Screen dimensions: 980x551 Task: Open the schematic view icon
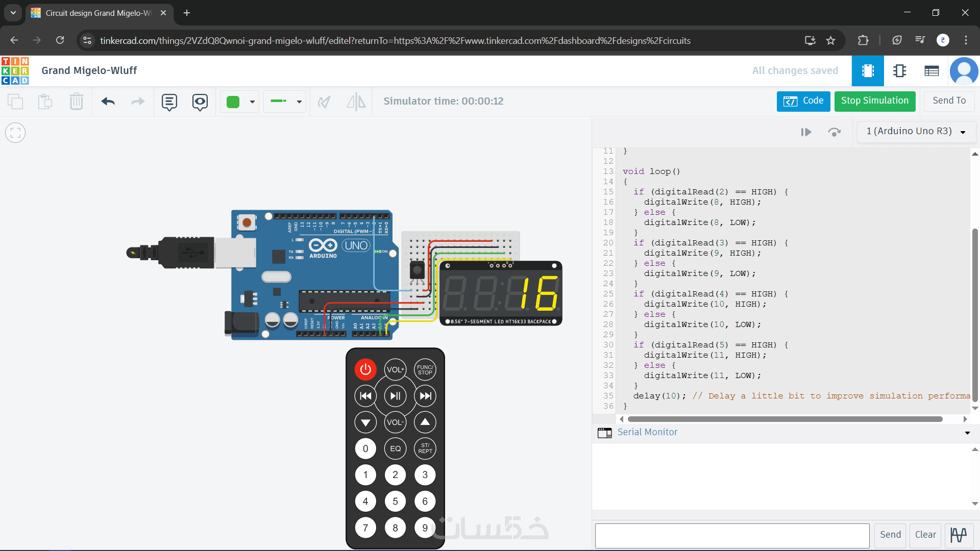coord(899,71)
